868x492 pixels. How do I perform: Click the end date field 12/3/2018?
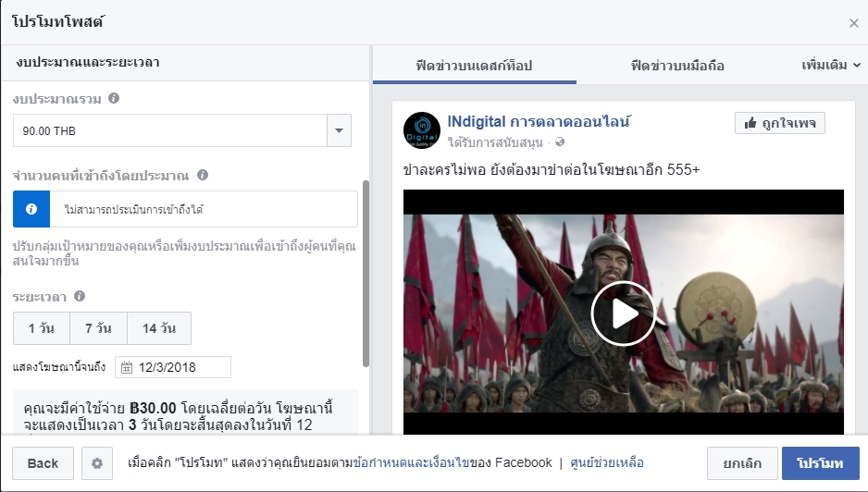click(173, 367)
